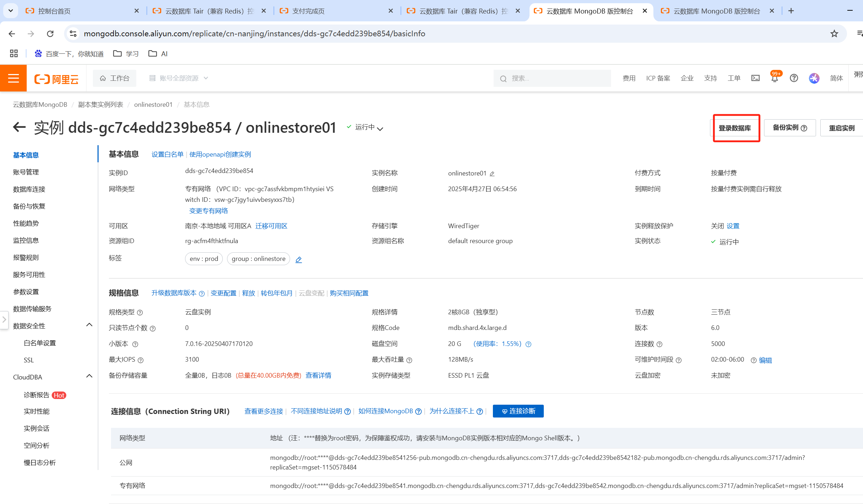Open the Cloud Shell terminal icon

755,78
